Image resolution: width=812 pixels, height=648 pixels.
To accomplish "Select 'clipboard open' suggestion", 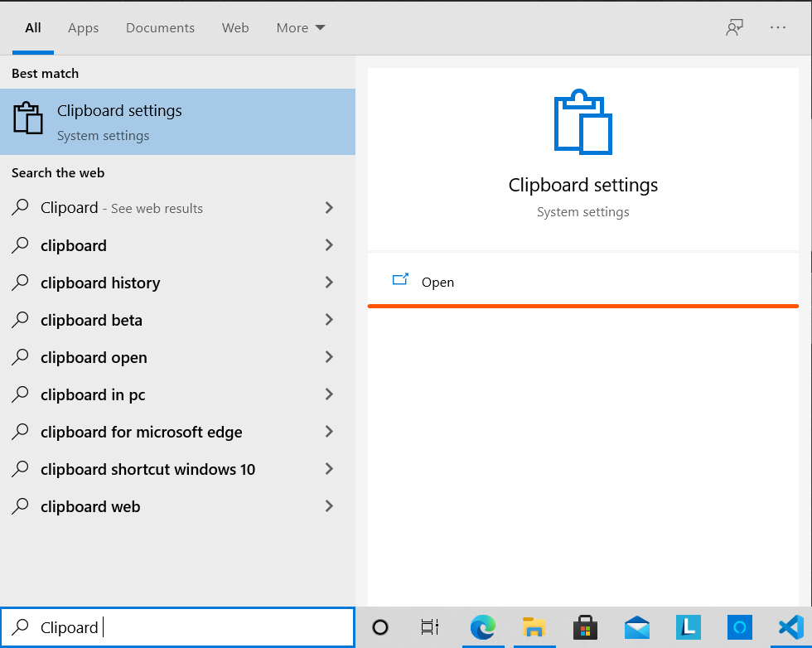I will pyautogui.click(x=177, y=357).
